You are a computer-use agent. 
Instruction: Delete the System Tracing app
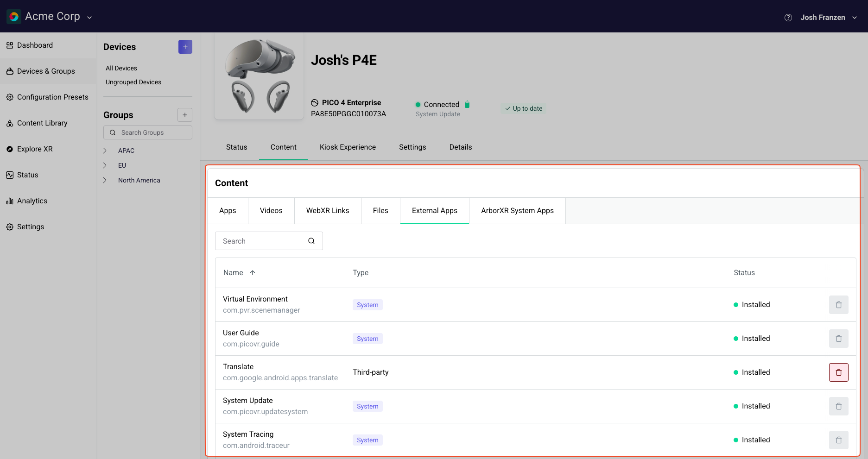(839, 440)
